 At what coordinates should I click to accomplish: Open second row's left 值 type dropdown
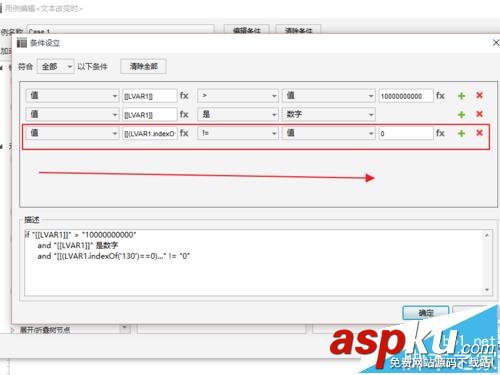(72, 115)
